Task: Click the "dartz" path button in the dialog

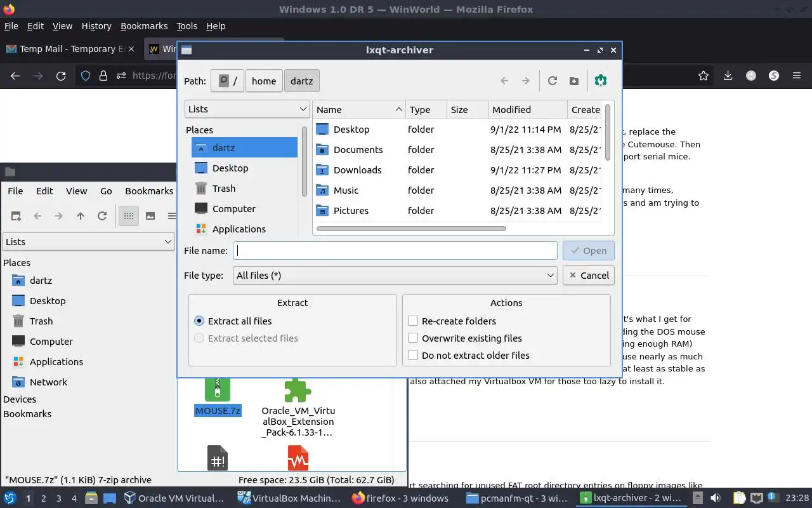Action: [x=301, y=81]
